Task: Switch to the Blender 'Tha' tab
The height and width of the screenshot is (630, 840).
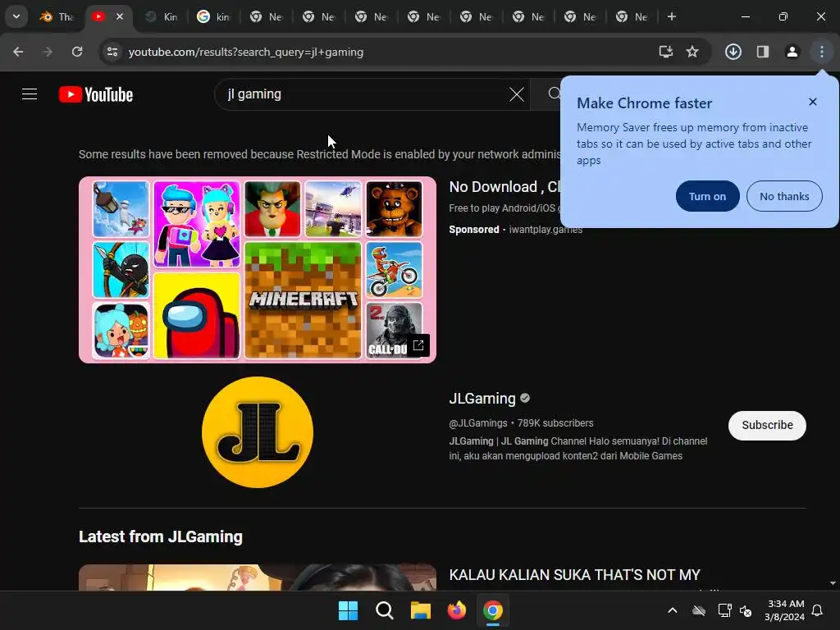Action: (x=57, y=16)
